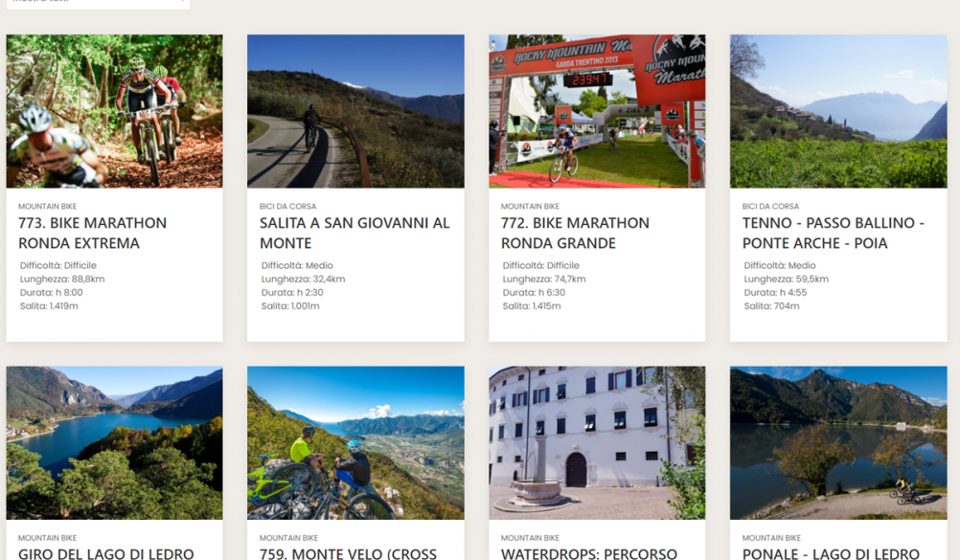Open the 759. Monte Velo title link
The image size is (960, 560).
[348, 554]
